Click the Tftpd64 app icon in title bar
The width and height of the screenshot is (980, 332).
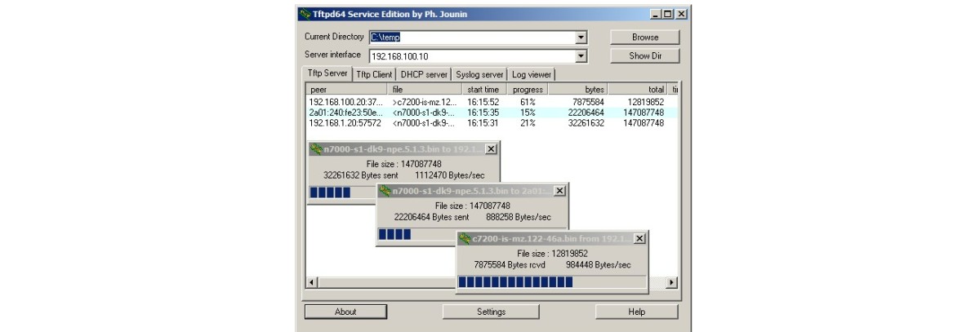(305, 14)
